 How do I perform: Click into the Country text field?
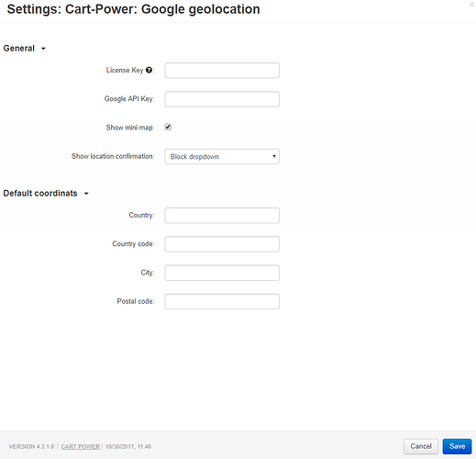tap(222, 216)
